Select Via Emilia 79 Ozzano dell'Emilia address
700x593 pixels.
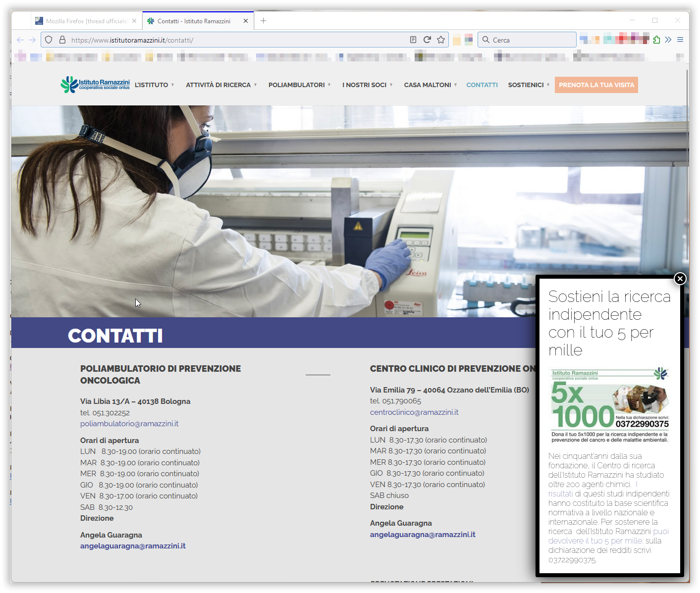(x=449, y=390)
